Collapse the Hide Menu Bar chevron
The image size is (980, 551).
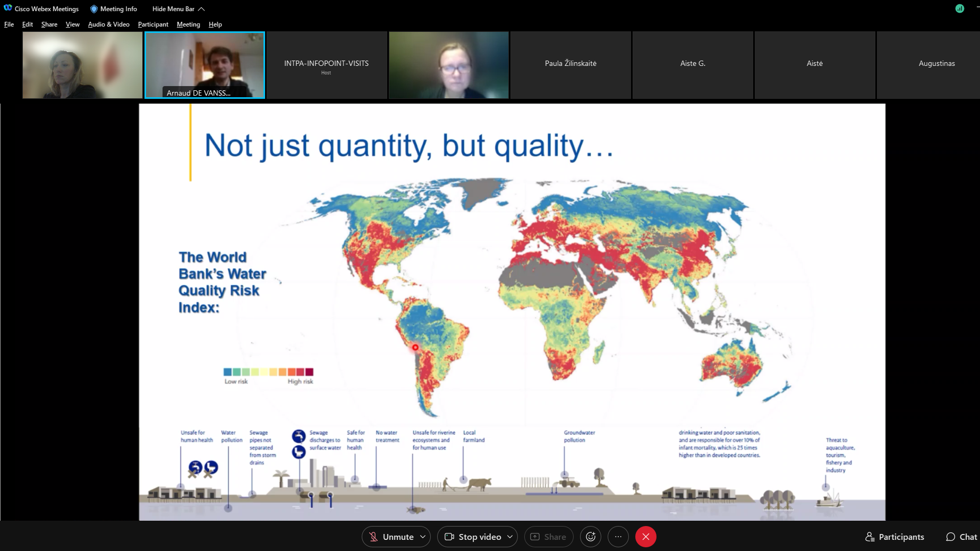(201, 9)
